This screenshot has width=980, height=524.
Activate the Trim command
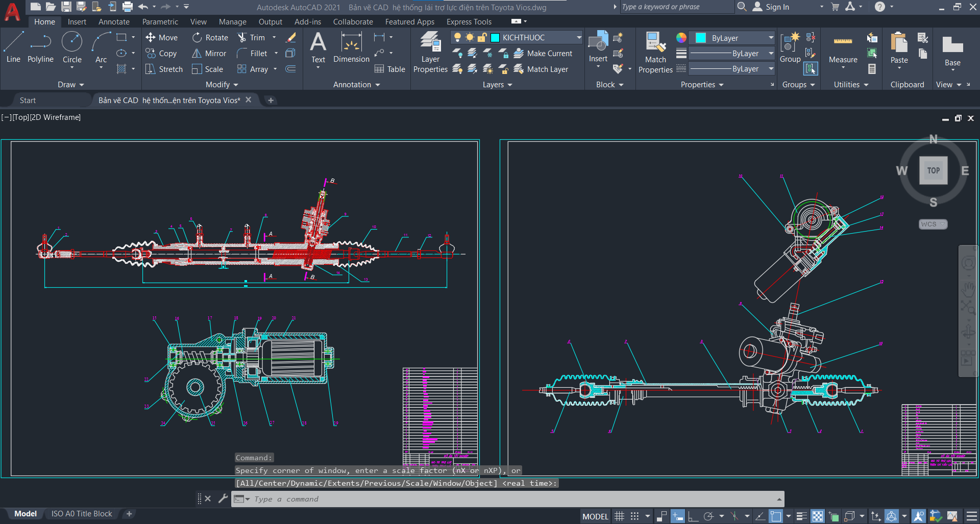pyautogui.click(x=251, y=37)
